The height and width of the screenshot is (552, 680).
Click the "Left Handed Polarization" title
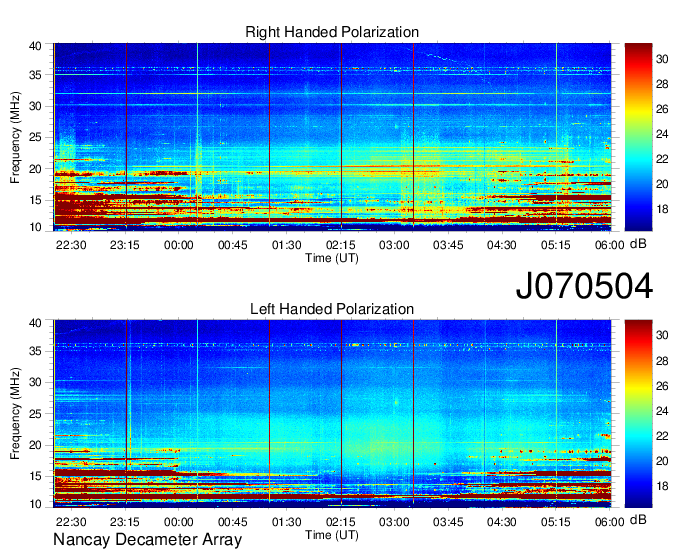click(332, 309)
